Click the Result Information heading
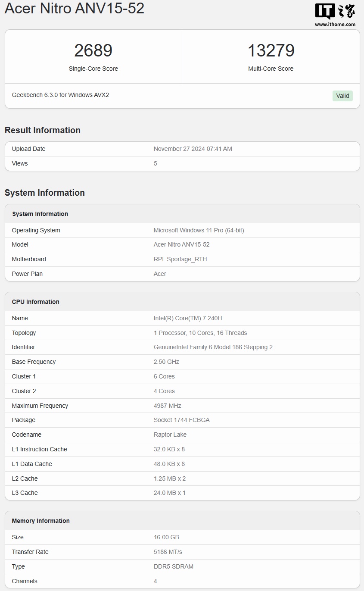Viewport: 364px width, 591px height. click(43, 130)
